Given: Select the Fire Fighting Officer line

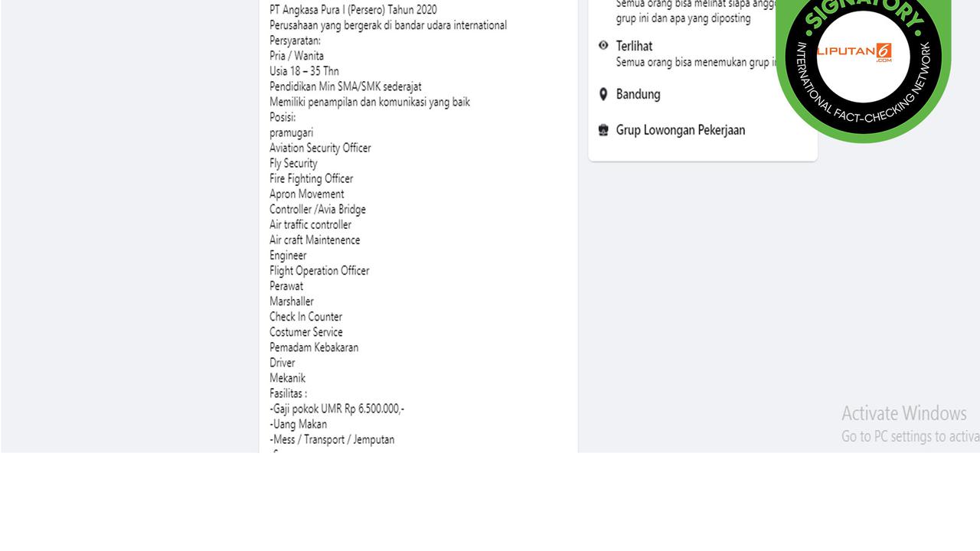Looking at the screenshot, I should coord(311,178).
